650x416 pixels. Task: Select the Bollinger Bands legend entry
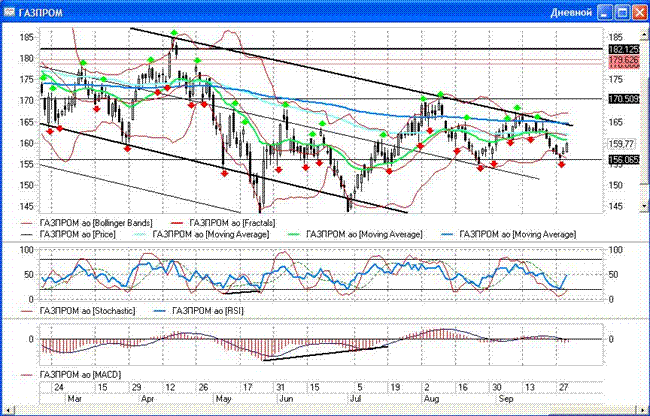tap(87, 223)
